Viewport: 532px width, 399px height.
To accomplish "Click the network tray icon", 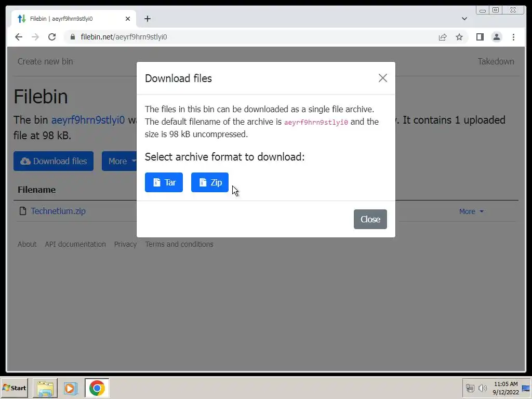I will coord(470,388).
